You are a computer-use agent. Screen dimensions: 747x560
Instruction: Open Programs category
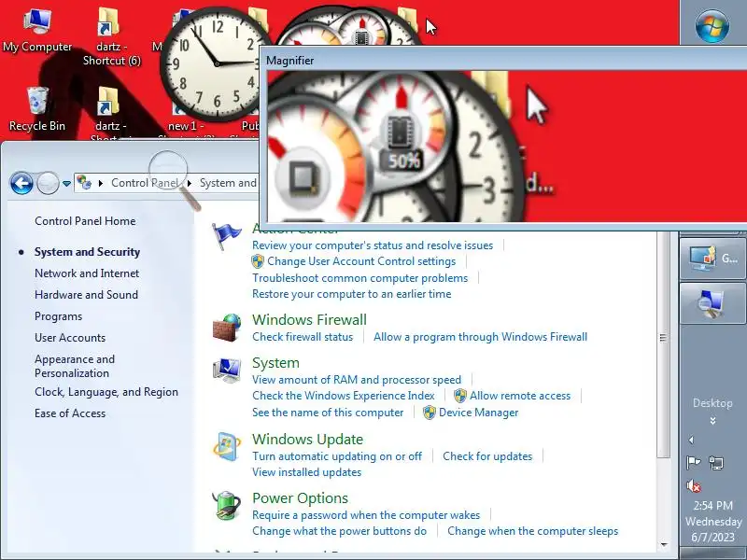pos(58,316)
